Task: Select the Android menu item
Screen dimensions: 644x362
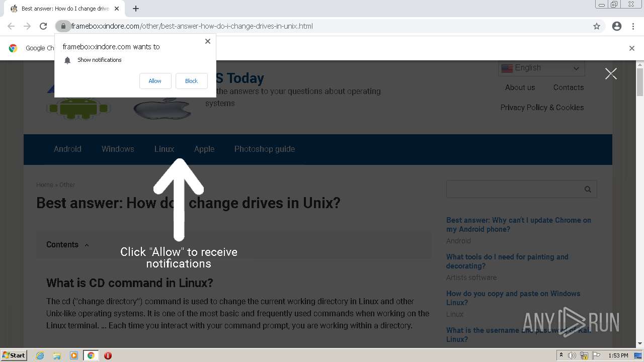Action: 67,149
